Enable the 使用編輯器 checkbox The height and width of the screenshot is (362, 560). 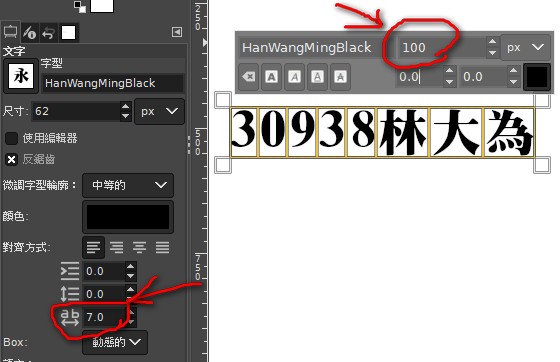point(11,138)
